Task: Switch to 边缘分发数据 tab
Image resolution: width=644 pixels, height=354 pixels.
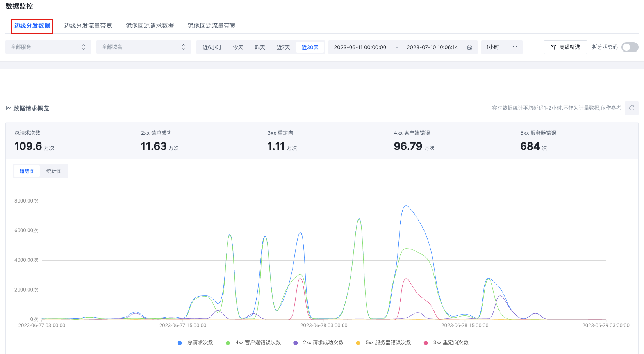Action: [x=32, y=26]
